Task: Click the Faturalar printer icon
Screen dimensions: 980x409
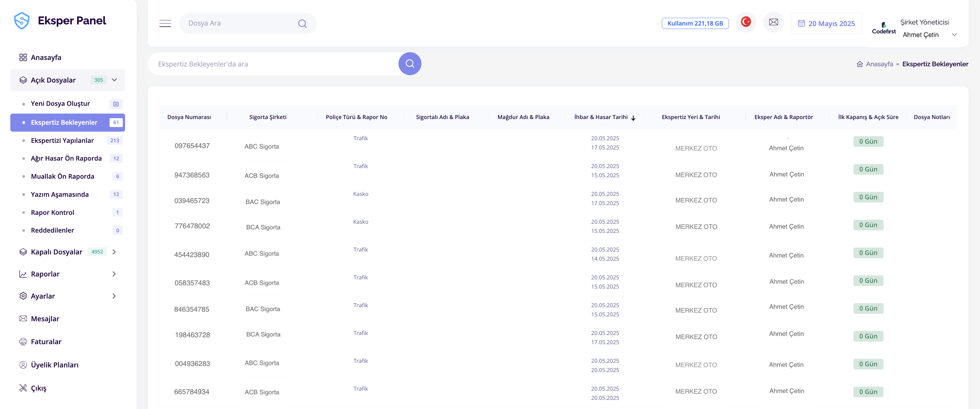Action: click(x=23, y=342)
